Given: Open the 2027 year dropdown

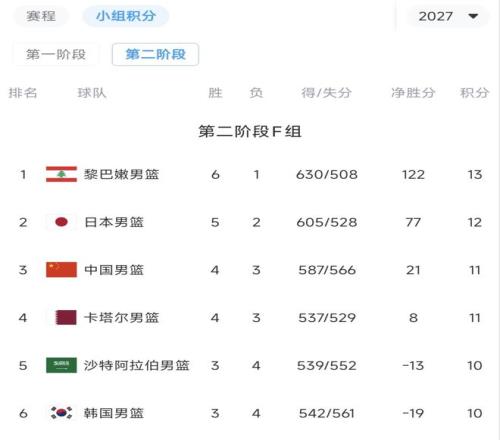Looking at the screenshot, I should click(448, 16).
